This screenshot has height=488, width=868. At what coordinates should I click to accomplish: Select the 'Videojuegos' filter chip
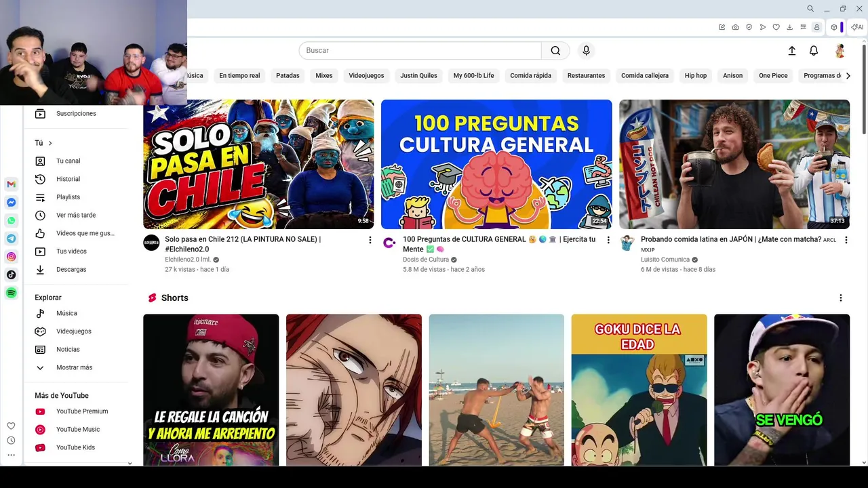[x=366, y=75]
